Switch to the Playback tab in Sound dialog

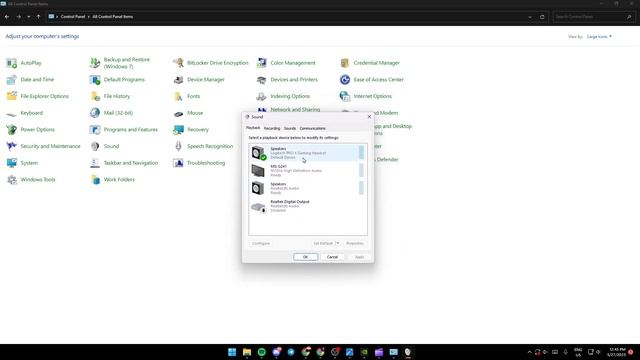(x=253, y=128)
